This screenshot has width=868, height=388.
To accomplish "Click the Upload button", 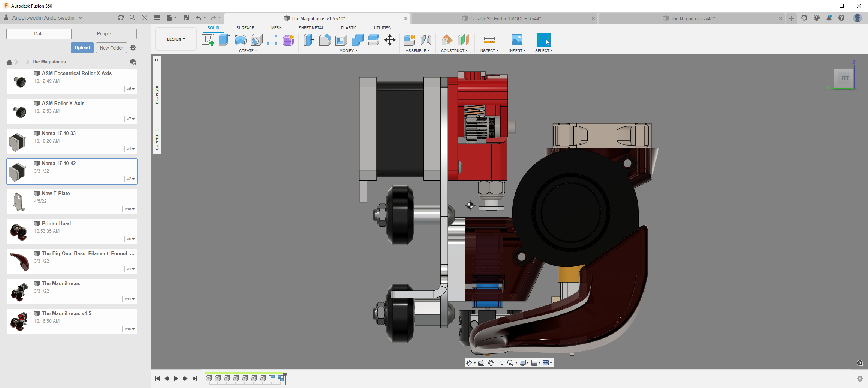I will pos(82,48).
